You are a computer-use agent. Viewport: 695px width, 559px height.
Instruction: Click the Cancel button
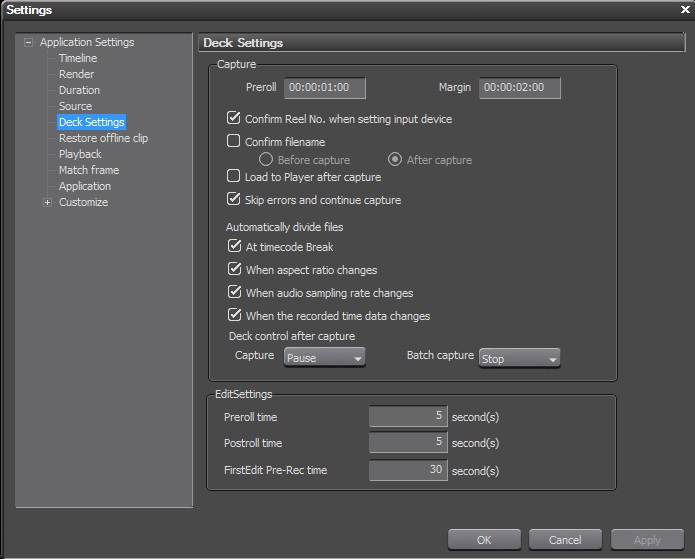[x=565, y=539]
